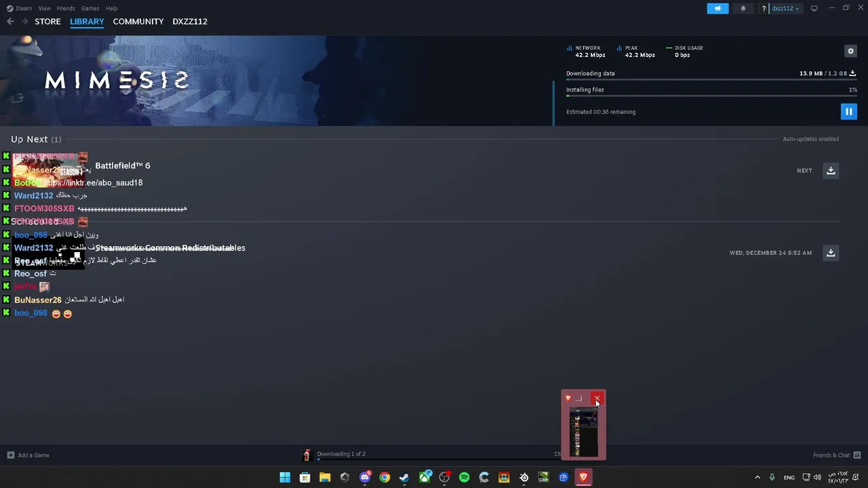Open the volume tray icon
The width and height of the screenshot is (868, 488).
coord(817,477)
